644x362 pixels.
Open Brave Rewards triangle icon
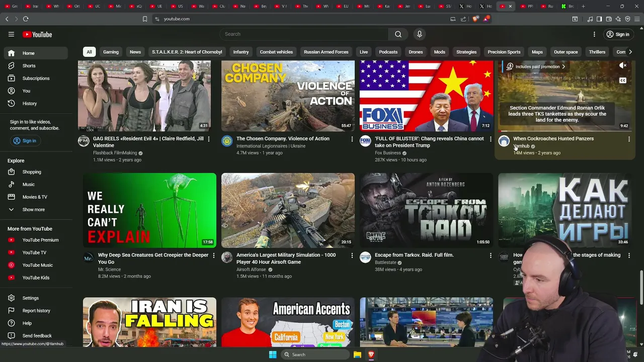click(486, 19)
